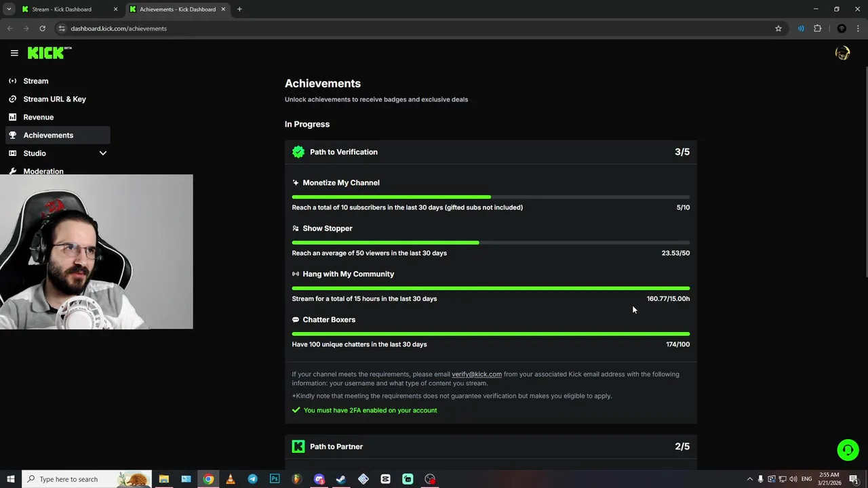Open File Explorer from taskbar

click(x=163, y=479)
